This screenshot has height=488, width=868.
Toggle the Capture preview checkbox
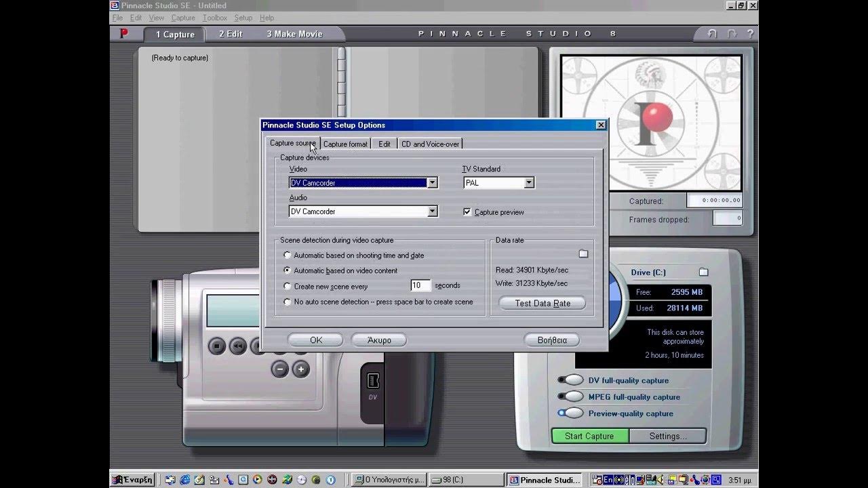point(467,212)
